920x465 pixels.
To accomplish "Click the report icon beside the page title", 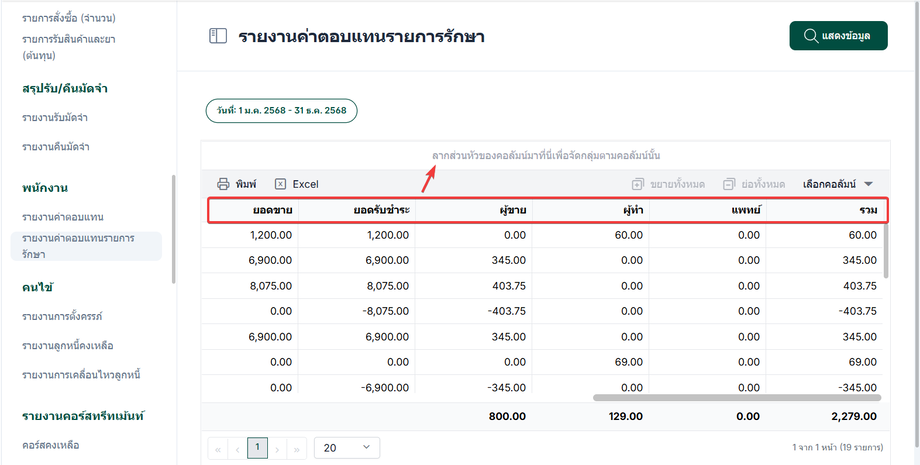I will tap(218, 36).
